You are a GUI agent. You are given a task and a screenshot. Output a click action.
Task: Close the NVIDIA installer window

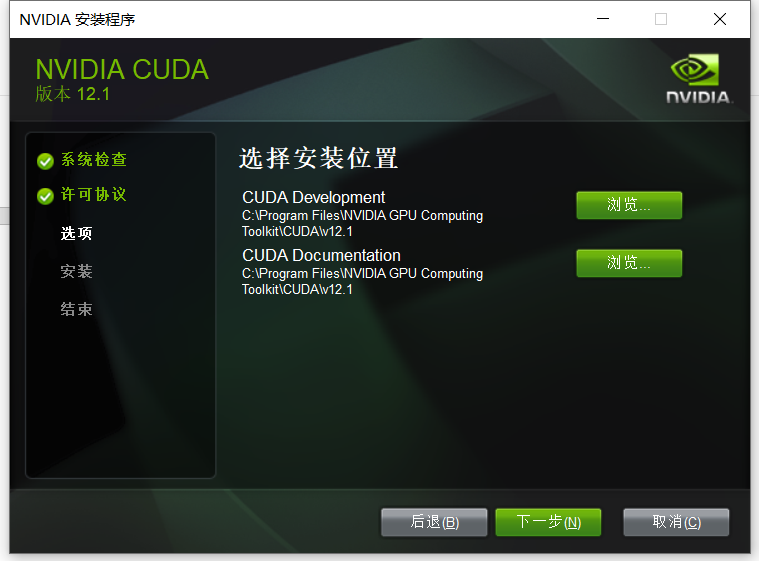720,19
